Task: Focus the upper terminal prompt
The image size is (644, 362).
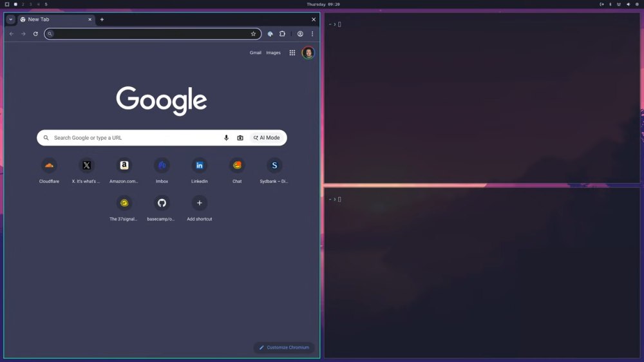Action: click(335, 24)
